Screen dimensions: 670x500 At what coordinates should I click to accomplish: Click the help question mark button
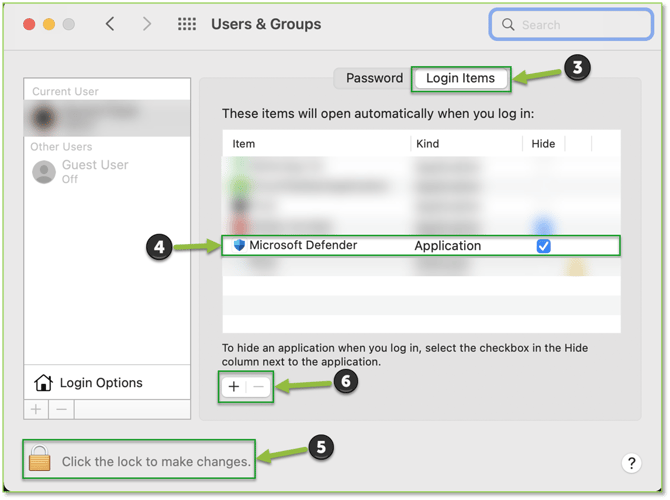[x=631, y=463]
